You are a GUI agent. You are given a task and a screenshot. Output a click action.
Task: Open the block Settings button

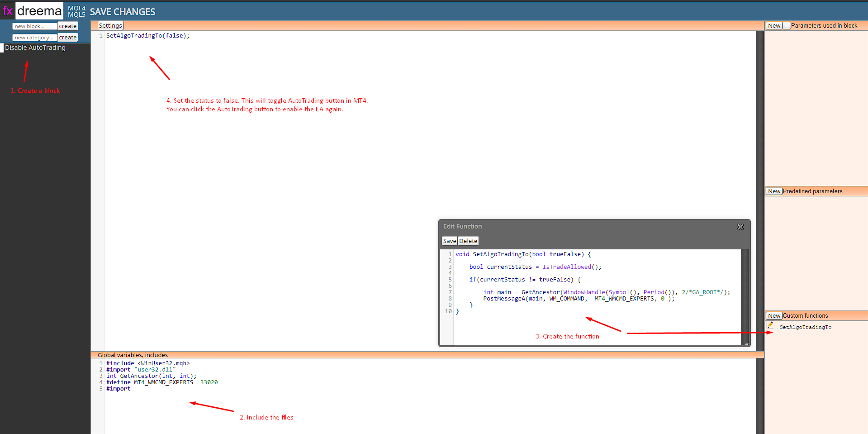pyautogui.click(x=110, y=26)
